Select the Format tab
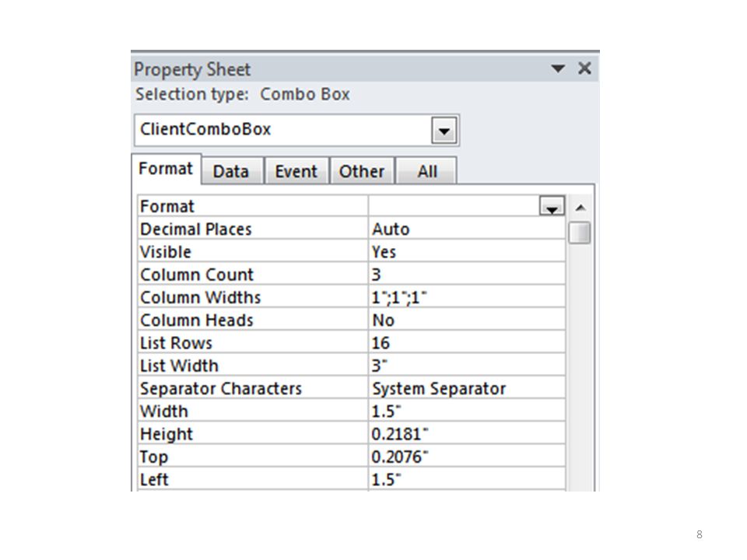747x560 pixels. [167, 169]
